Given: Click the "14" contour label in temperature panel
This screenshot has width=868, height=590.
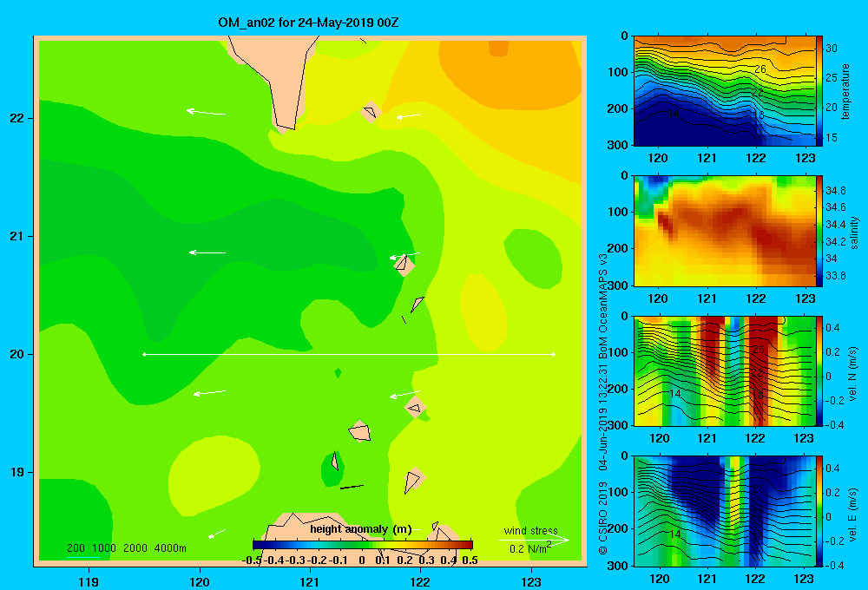Looking at the screenshot, I should point(674,114).
